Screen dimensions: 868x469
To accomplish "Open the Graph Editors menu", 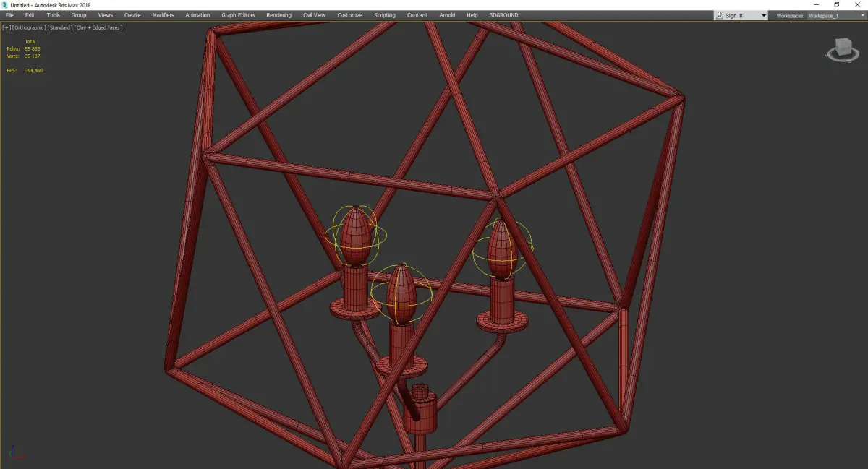I will pos(238,15).
